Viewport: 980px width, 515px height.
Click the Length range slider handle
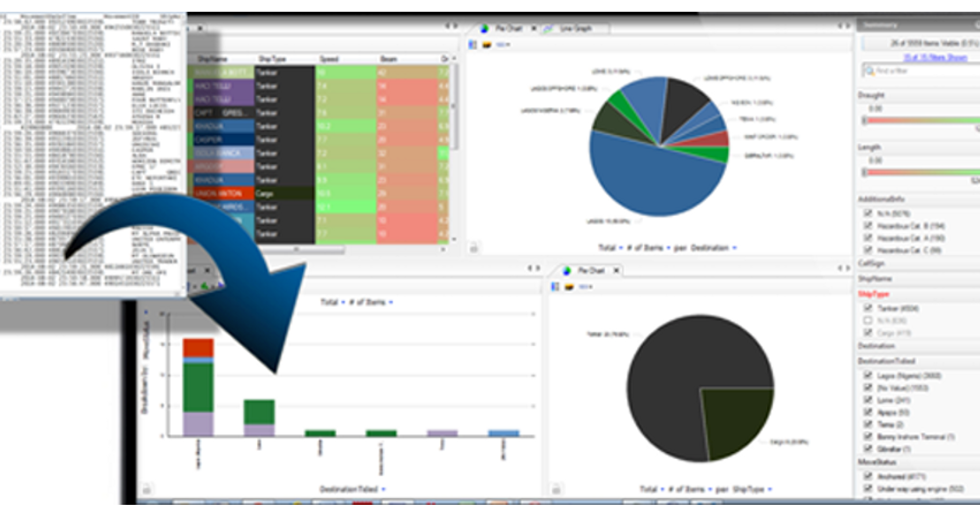[x=864, y=172]
